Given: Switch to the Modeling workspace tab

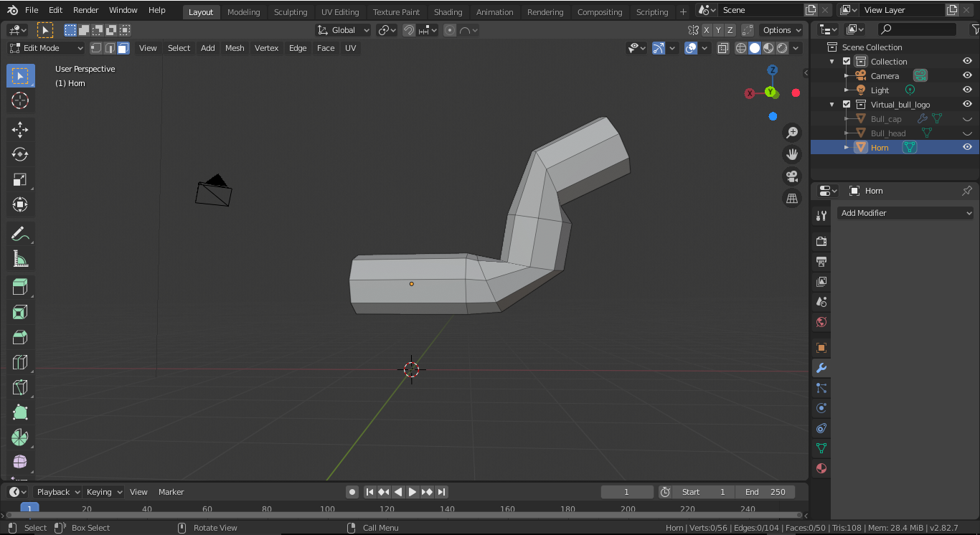Looking at the screenshot, I should (244, 12).
